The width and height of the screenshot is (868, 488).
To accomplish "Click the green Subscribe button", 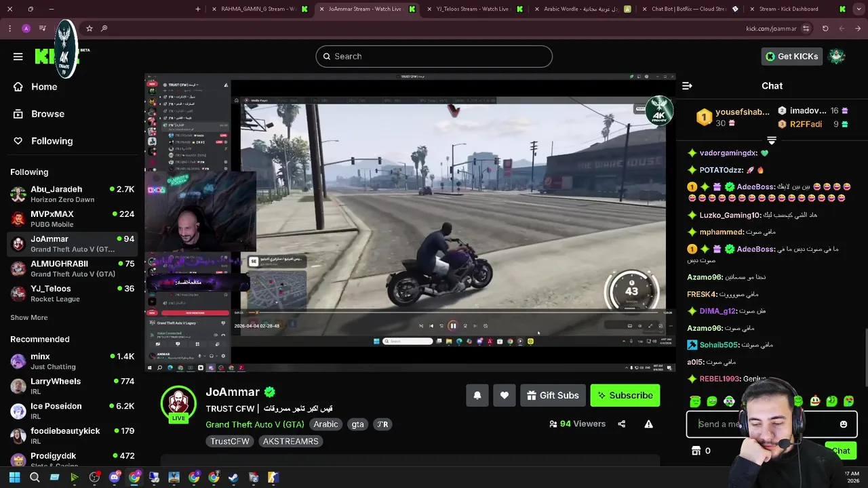I will (625, 396).
